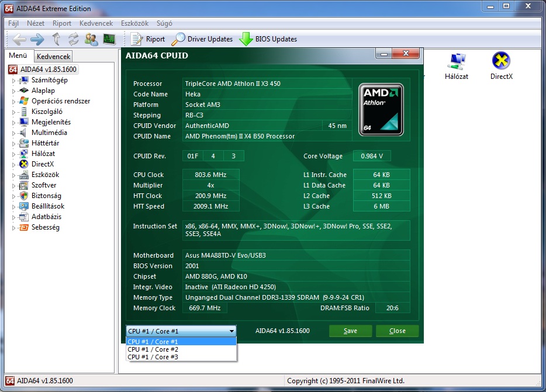This screenshot has height=392, width=546.
Task: Click the Core Voltage value 0.984 V
Action: point(372,156)
